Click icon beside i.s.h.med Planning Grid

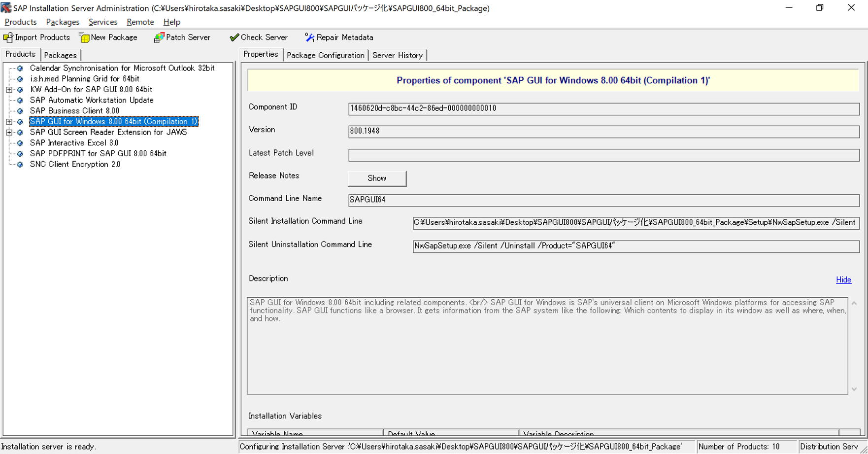[x=20, y=79]
